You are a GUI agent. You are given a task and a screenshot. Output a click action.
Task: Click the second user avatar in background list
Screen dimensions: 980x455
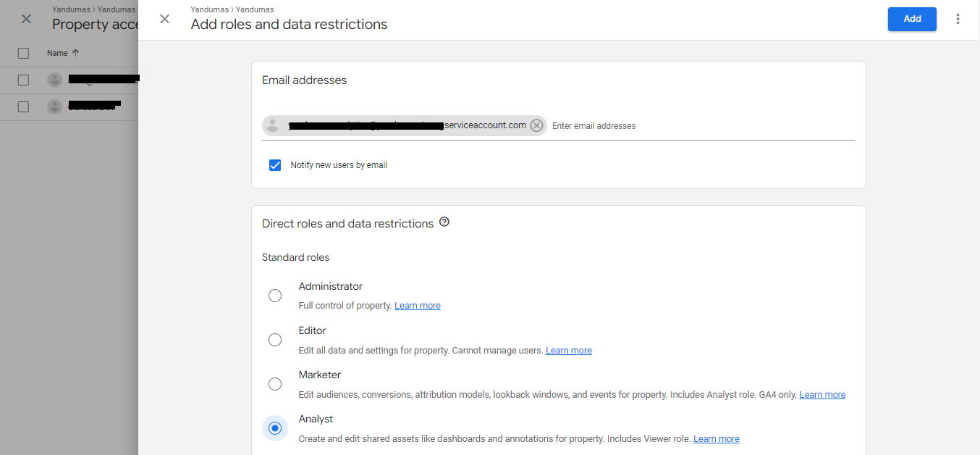click(55, 107)
